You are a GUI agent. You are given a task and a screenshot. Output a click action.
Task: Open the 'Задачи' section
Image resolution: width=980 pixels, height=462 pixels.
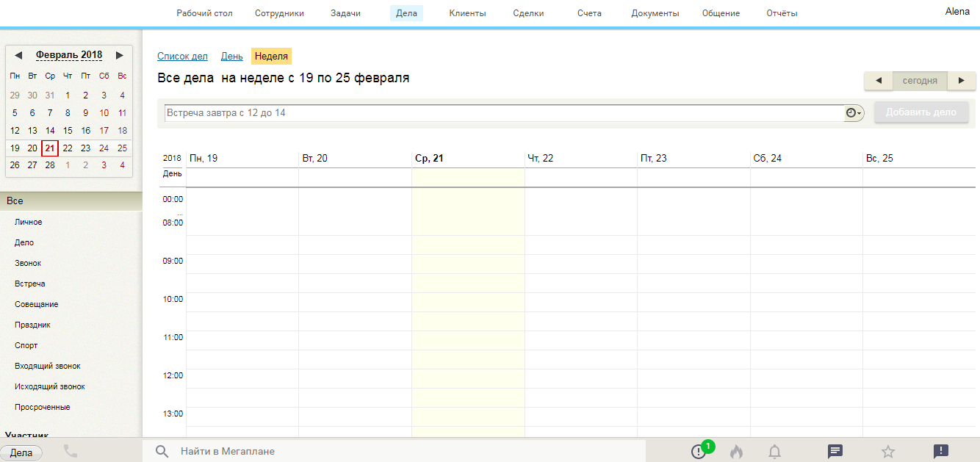tap(345, 13)
